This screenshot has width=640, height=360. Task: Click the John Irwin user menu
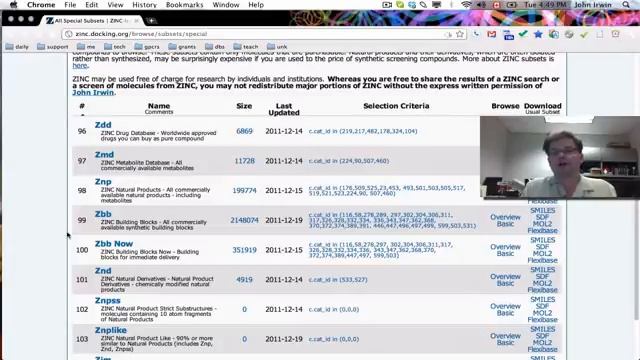click(593, 5)
